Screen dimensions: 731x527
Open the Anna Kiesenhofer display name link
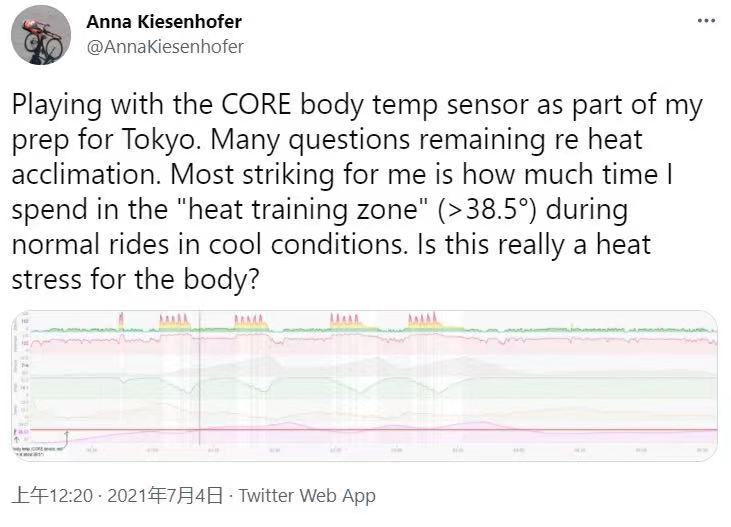click(164, 21)
